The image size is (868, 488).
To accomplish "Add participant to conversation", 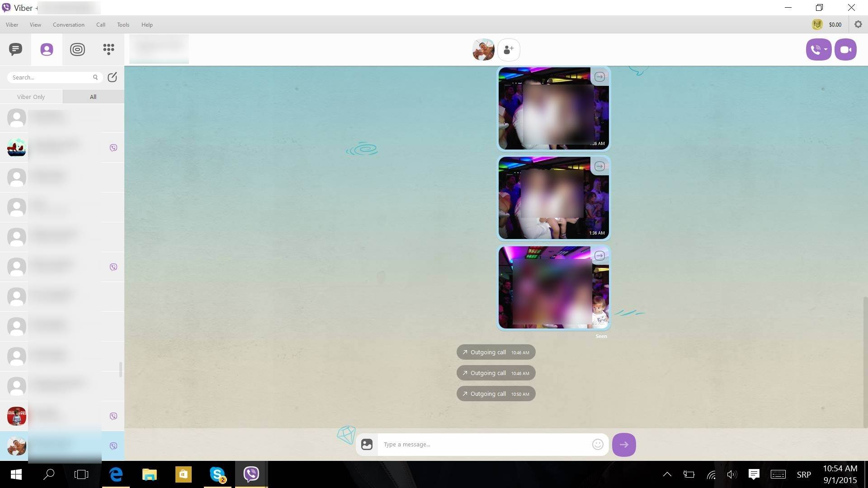I will 509,50.
